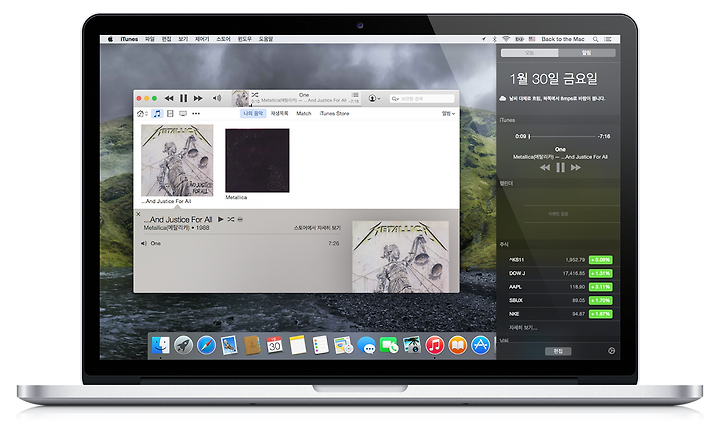
Task: Click the 스토어에서 자세히 보기 link
Action: pyautogui.click(x=317, y=228)
